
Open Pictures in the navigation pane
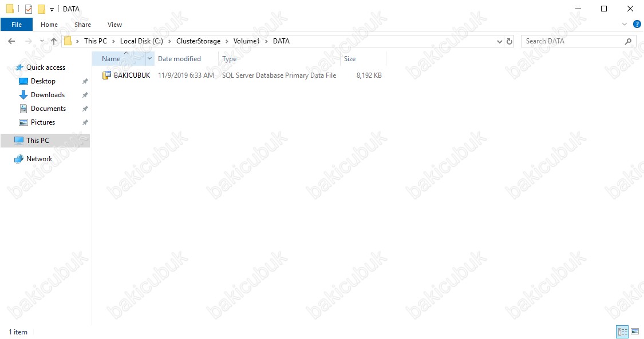click(43, 122)
